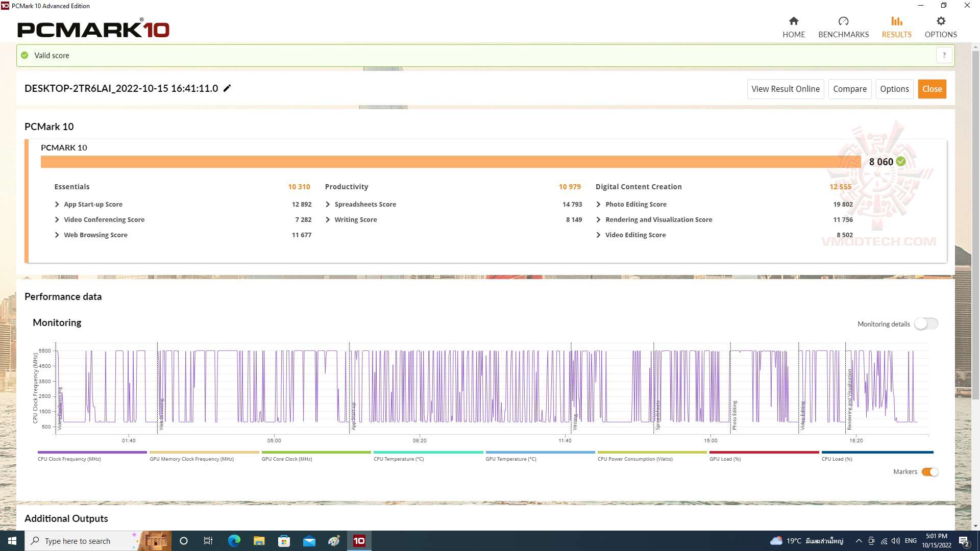980x551 pixels.
Task: Open the Benchmarks gauge icon
Action: point(843,21)
